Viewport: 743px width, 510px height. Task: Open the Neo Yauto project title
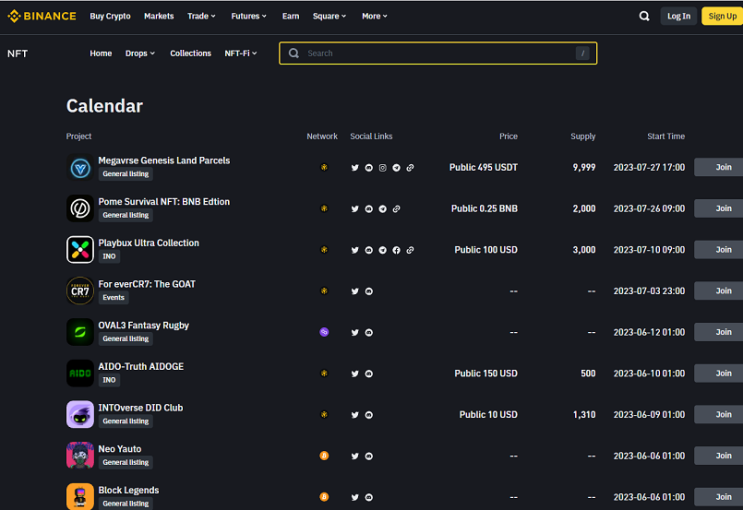tap(119, 449)
